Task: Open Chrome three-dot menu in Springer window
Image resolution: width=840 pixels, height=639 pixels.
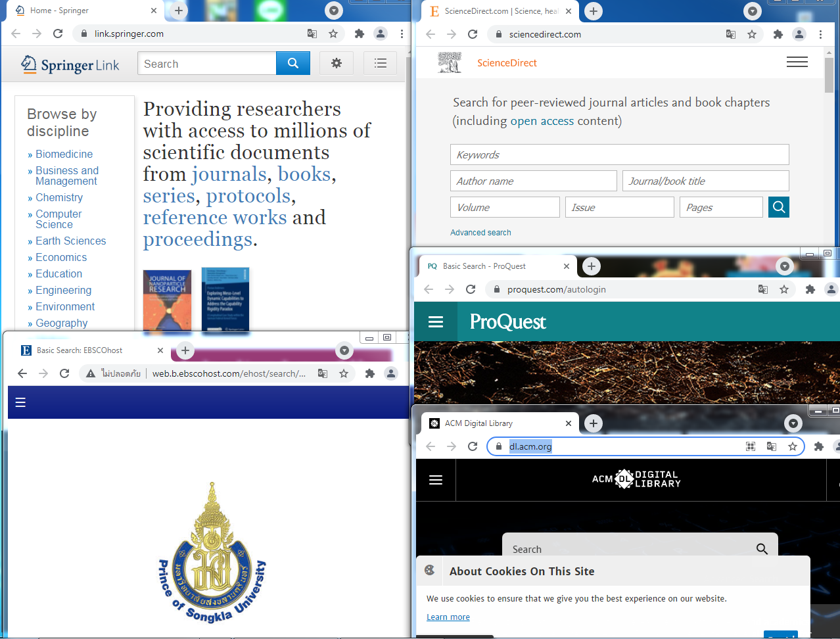Action: point(402,34)
